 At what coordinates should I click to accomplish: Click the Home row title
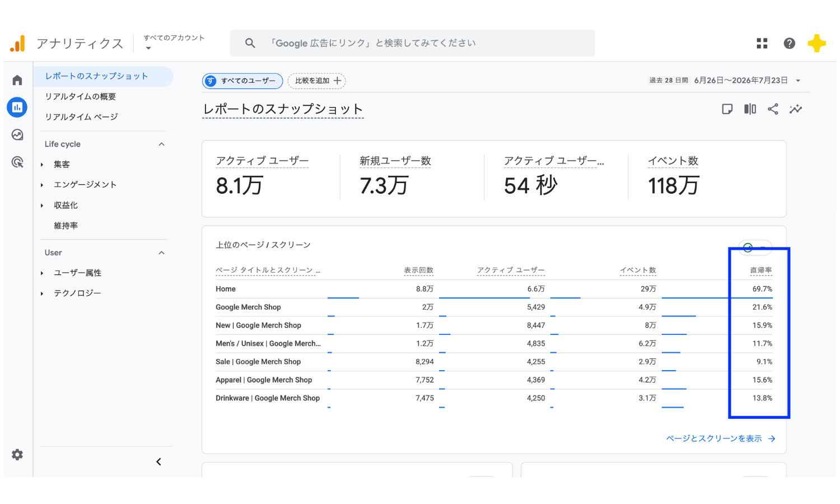(x=226, y=289)
